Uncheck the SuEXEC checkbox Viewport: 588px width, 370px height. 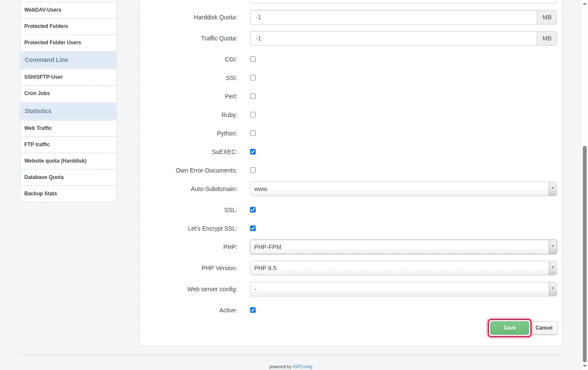[x=253, y=152]
